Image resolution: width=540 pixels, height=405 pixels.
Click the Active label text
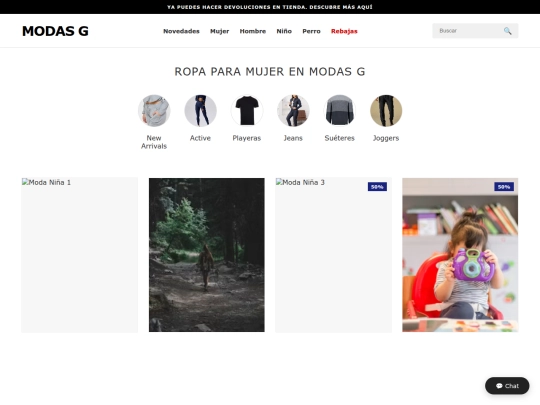[x=200, y=138]
